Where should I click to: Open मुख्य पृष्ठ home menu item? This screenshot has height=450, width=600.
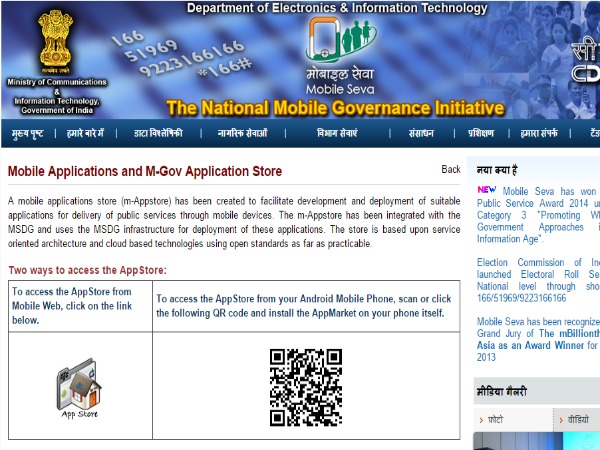pyautogui.click(x=28, y=133)
